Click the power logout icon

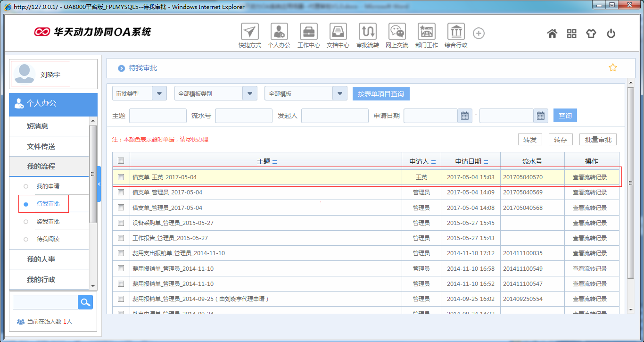tap(611, 33)
